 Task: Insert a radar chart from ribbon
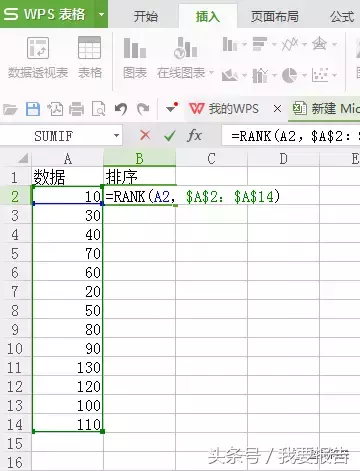click(x=319, y=44)
